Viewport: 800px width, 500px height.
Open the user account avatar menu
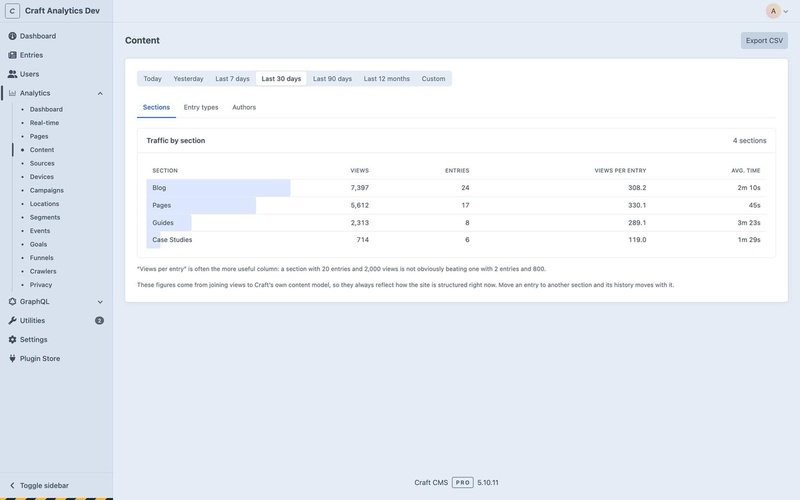tap(777, 11)
